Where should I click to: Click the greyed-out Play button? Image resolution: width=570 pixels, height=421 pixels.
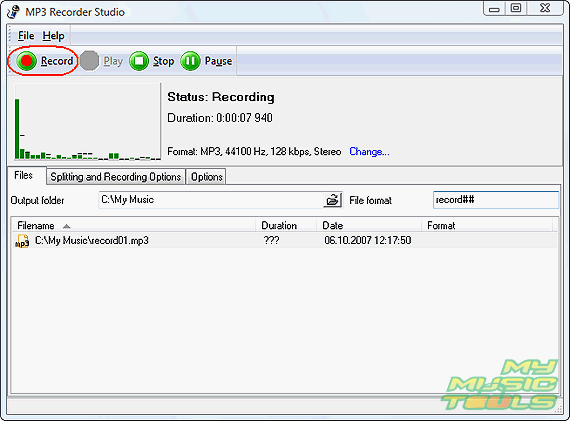tap(102, 61)
